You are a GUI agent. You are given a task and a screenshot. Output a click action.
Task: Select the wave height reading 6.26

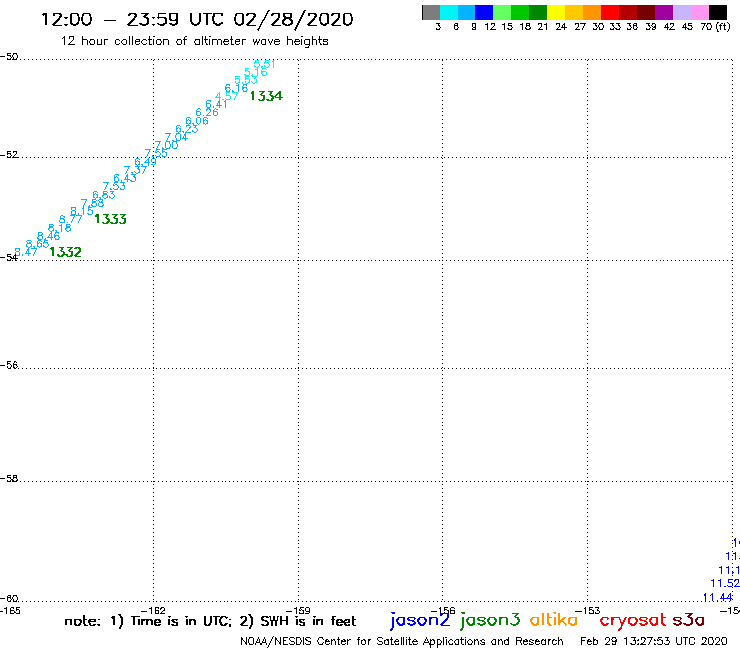point(207,112)
